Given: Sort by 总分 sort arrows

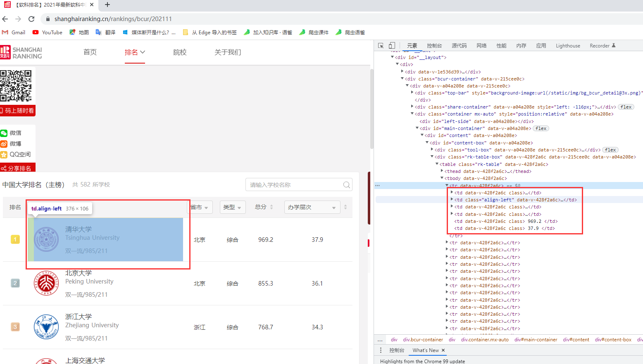Looking at the screenshot, I should tap(271, 207).
